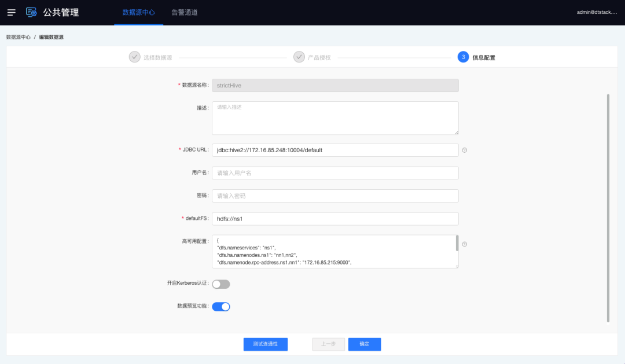625x364 pixels.
Task: Click the 产品授权 step checkmark icon
Action: point(299,57)
